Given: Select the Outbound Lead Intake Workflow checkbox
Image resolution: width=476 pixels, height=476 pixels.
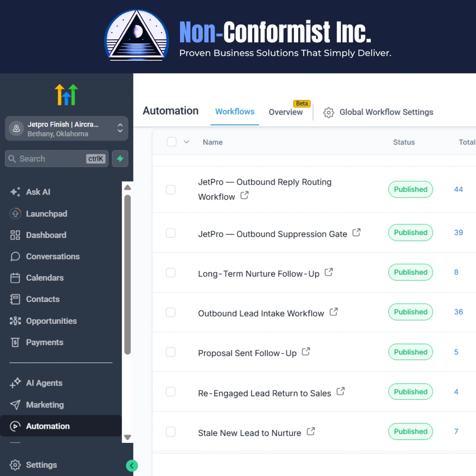Looking at the screenshot, I should pyautogui.click(x=171, y=312).
